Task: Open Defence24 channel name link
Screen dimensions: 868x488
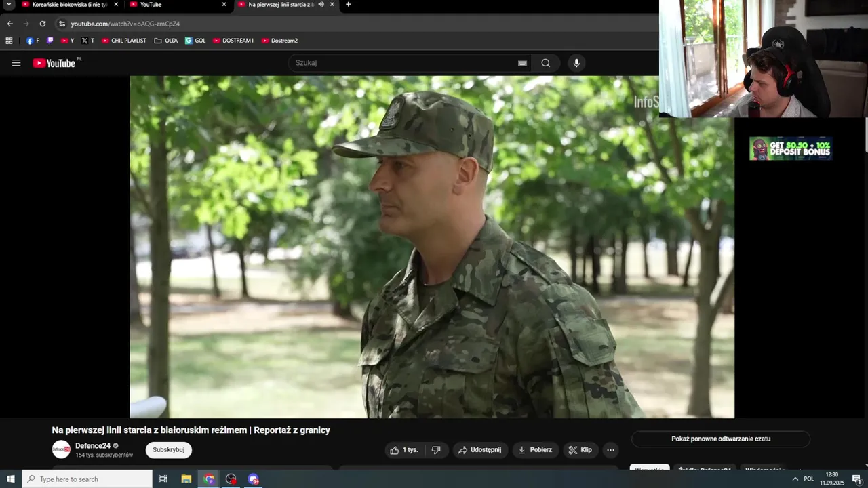Action: pyautogui.click(x=93, y=446)
